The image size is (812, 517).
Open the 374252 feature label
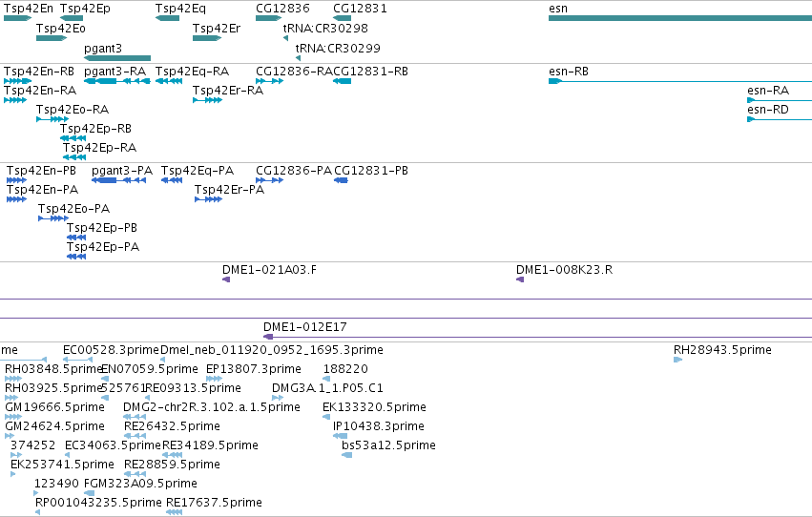click(x=32, y=445)
